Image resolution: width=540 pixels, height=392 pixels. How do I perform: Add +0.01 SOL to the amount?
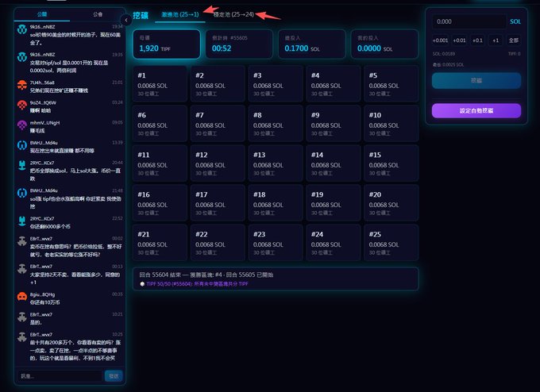click(x=460, y=40)
